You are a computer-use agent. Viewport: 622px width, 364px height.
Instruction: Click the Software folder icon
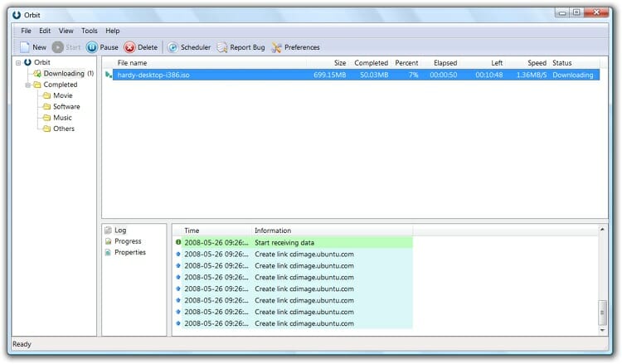[46, 107]
